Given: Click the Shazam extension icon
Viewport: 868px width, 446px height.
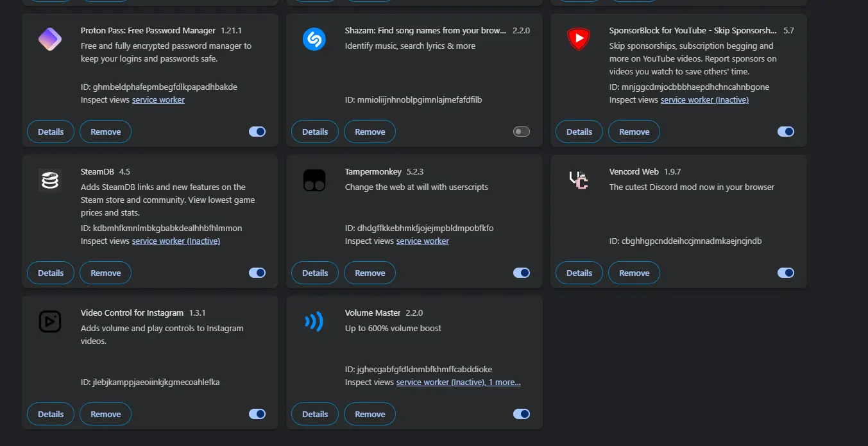Looking at the screenshot, I should [314, 40].
